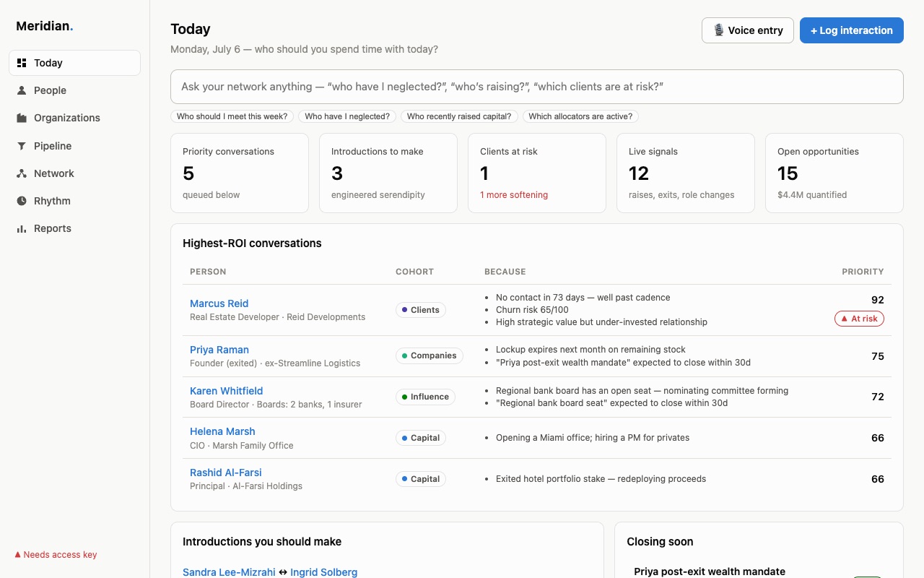Click 'Exited hotel portfolio stake' reason

(x=601, y=479)
